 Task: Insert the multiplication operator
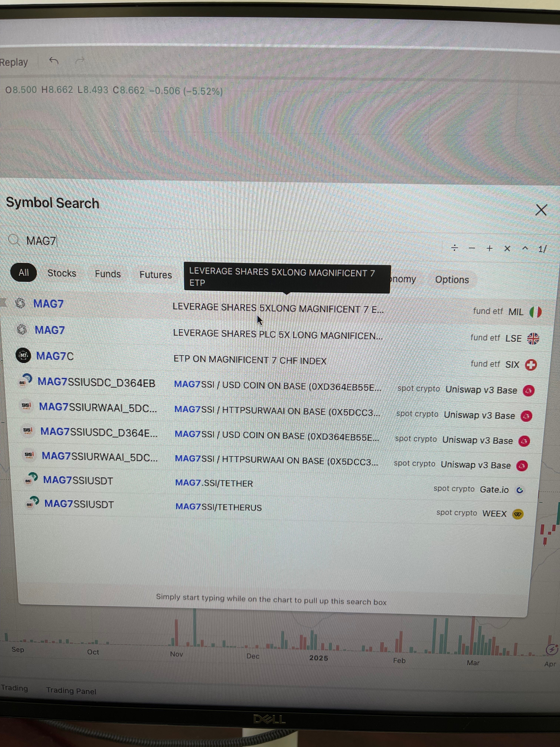click(507, 249)
